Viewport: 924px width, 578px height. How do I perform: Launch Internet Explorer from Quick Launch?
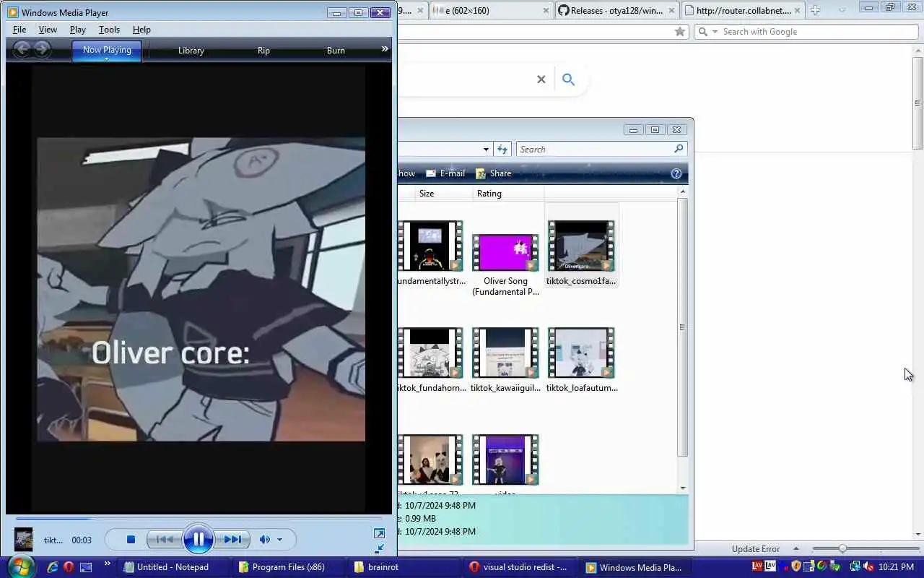(52, 567)
